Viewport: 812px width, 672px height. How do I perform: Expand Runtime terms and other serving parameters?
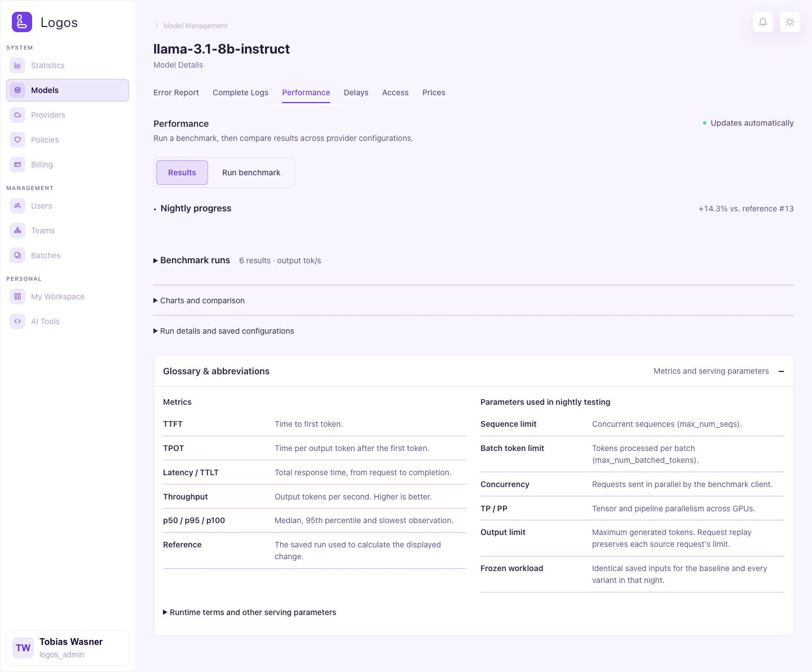[250, 612]
